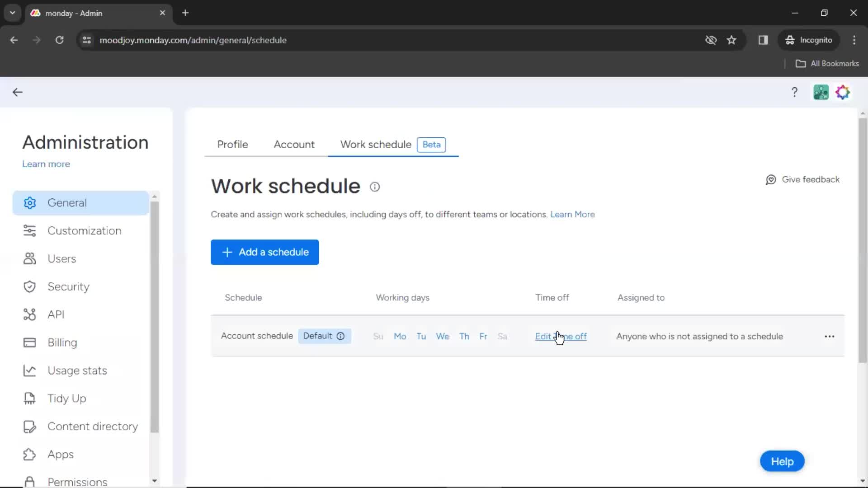868x488 pixels.
Task: Expand the help question mark icon
Action: pos(795,92)
